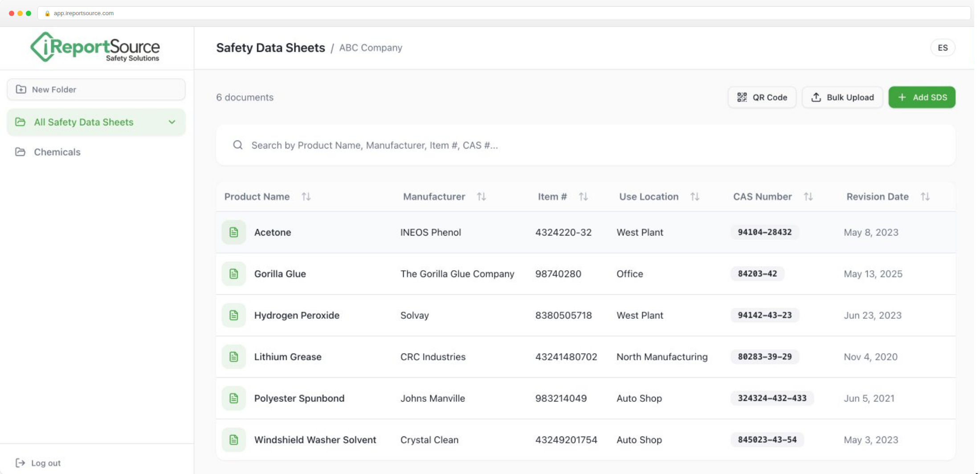
Task: Select the Revision Date column header
Action: coord(877,196)
